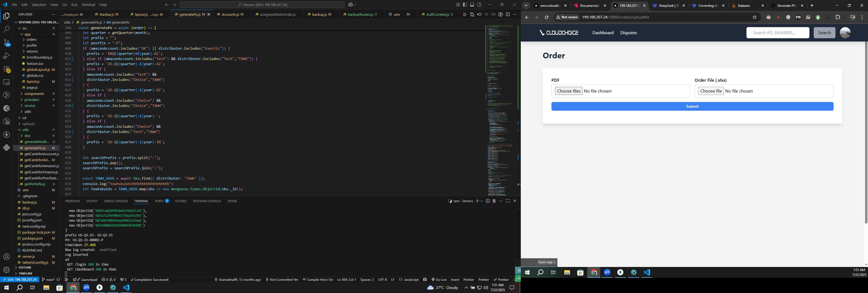Switch to the DeepSeek Chrome tab

[669, 5]
